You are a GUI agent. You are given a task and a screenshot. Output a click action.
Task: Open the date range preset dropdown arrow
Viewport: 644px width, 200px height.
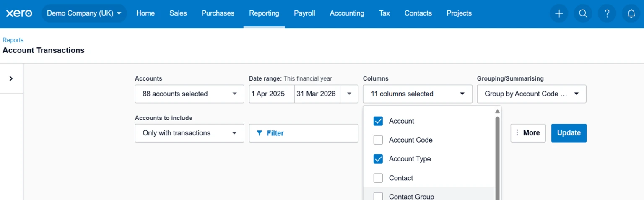tap(349, 94)
